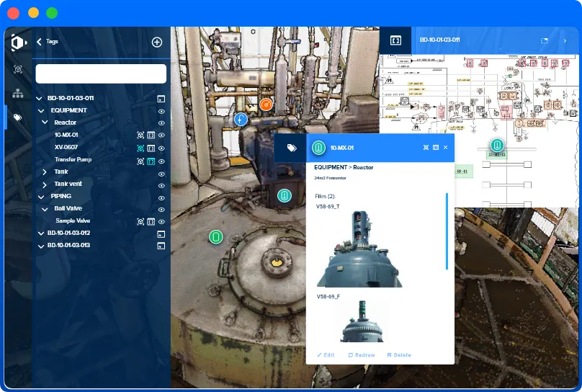
Task: Collapse the EQUIPMENT node
Action: [x=41, y=111]
